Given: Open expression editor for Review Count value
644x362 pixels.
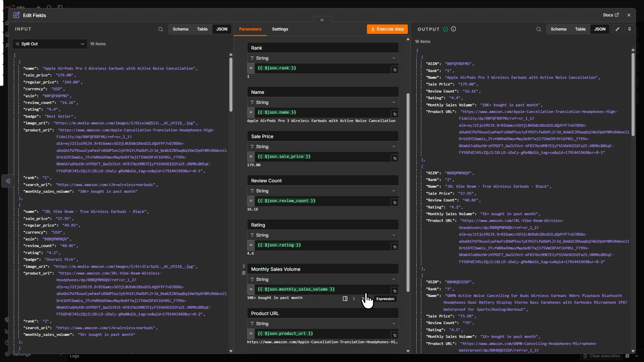Looking at the screenshot, I should pos(395,202).
